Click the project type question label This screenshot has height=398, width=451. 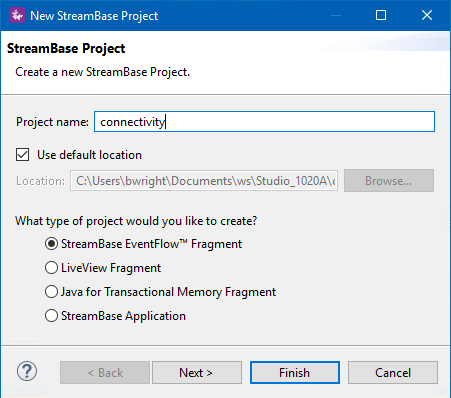click(x=136, y=221)
